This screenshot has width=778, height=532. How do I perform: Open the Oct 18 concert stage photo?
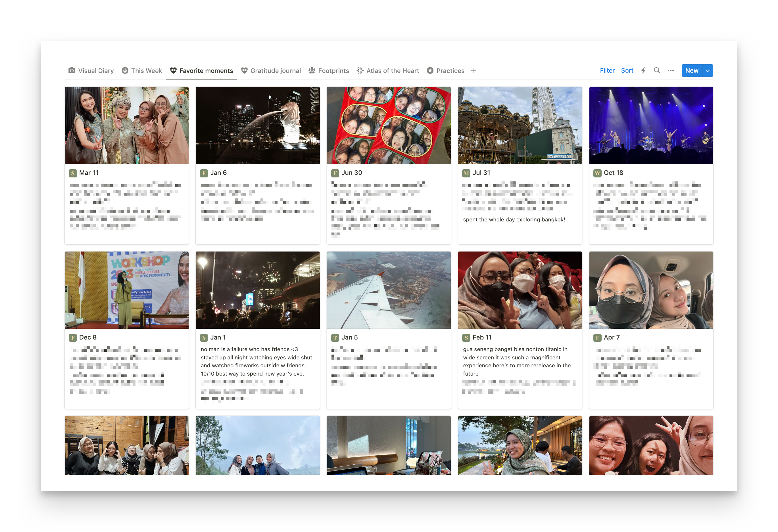651,125
